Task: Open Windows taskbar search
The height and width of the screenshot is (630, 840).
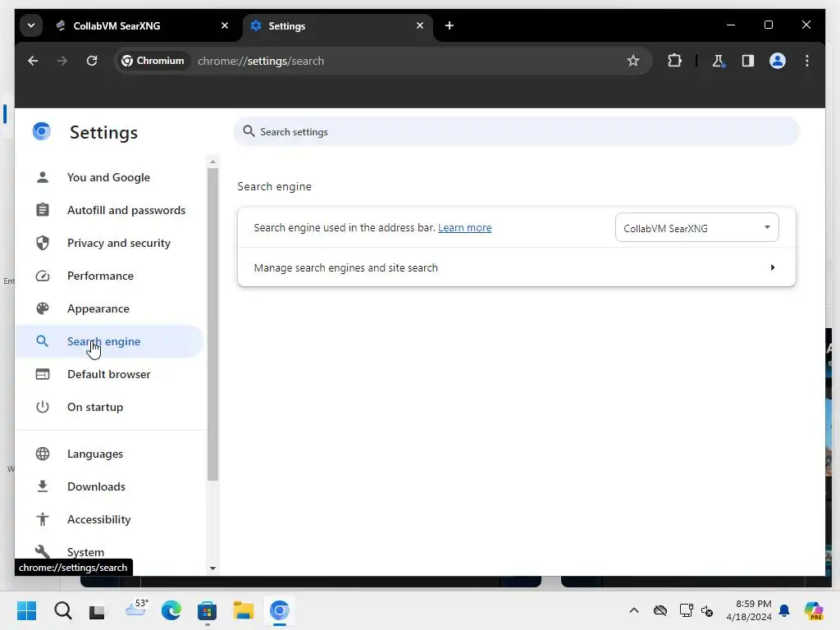Action: click(62, 610)
